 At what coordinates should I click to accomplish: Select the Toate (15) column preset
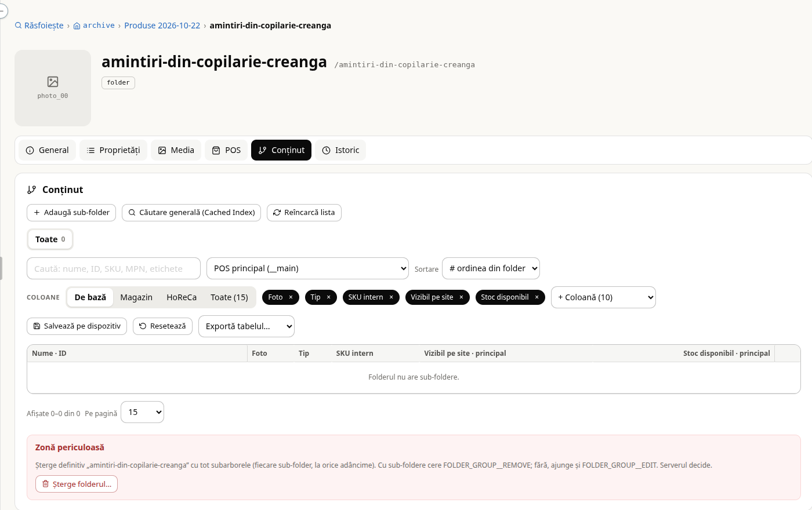229,297
